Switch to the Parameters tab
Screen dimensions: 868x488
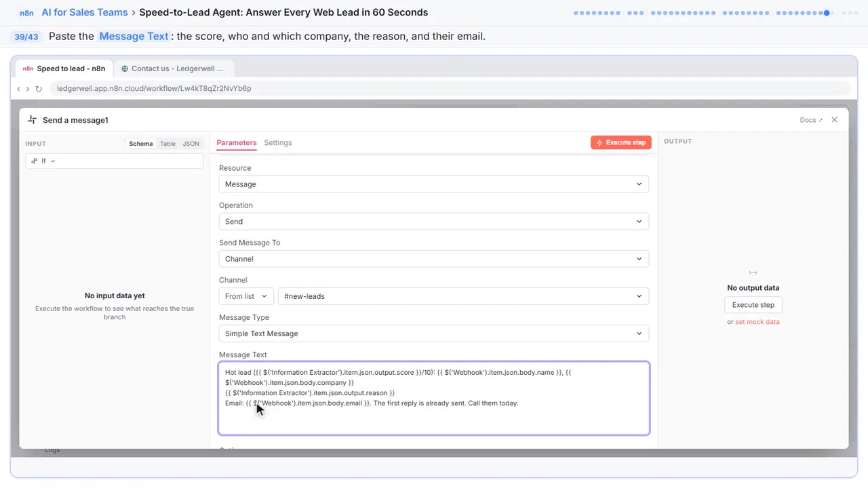(237, 142)
